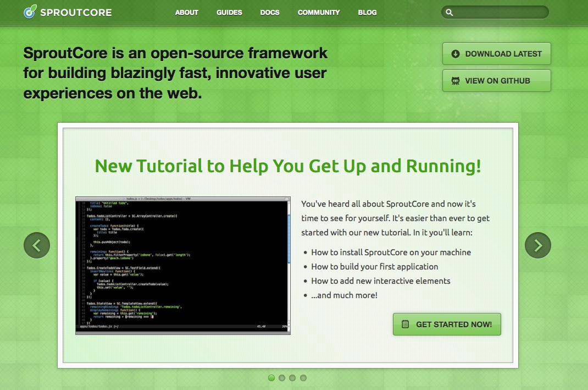Navigate to the Docs section
588x390 pixels.
click(x=270, y=12)
